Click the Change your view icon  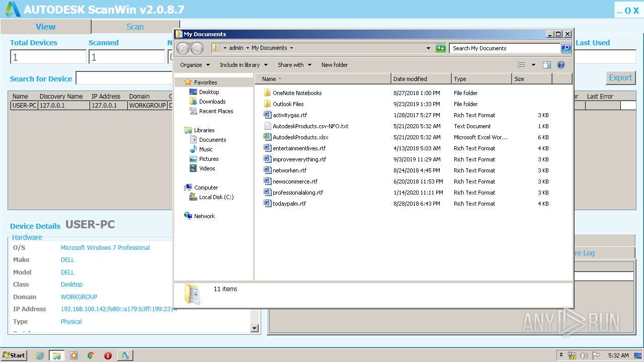(x=521, y=65)
